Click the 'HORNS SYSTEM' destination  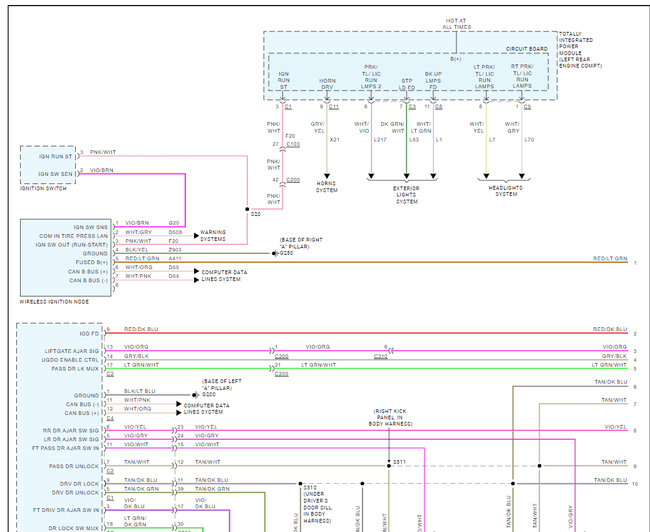(x=327, y=187)
